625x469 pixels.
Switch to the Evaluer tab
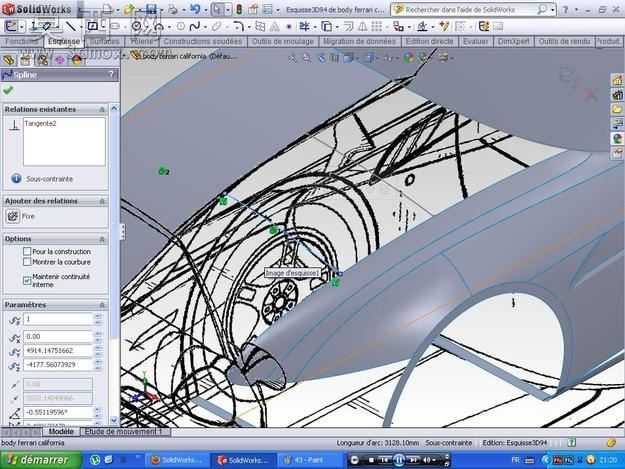coord(476,41)
